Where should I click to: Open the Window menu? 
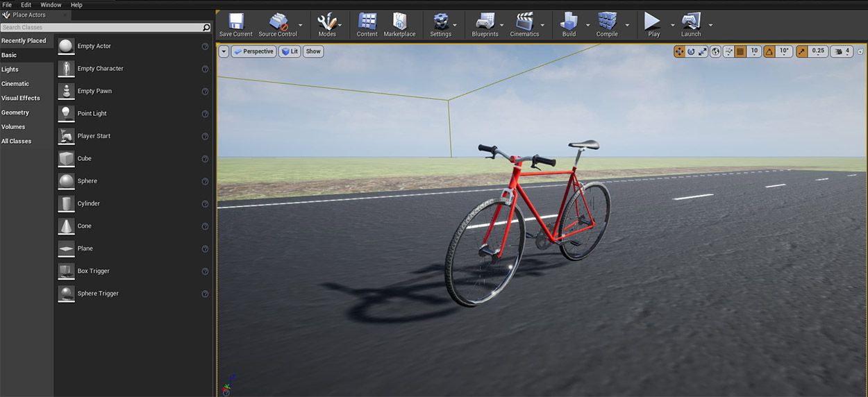(51, 5)
